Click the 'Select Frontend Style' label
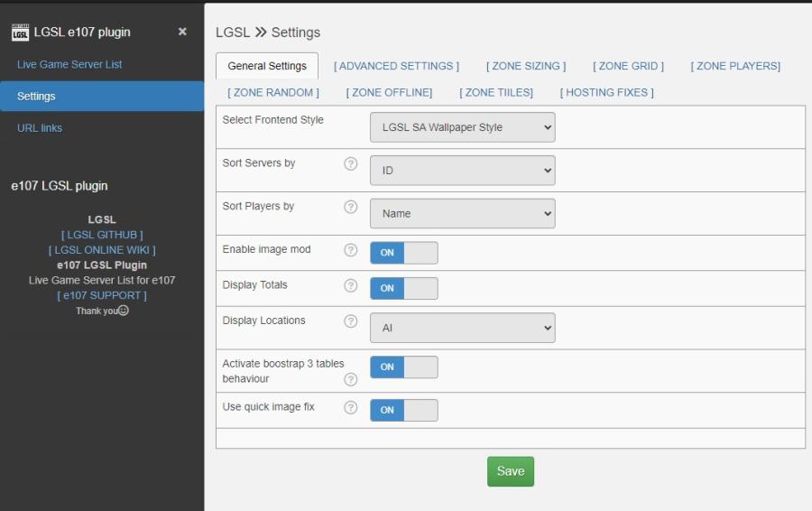The height and width of the screenshot is (511, 812). [x=272, y=120]
